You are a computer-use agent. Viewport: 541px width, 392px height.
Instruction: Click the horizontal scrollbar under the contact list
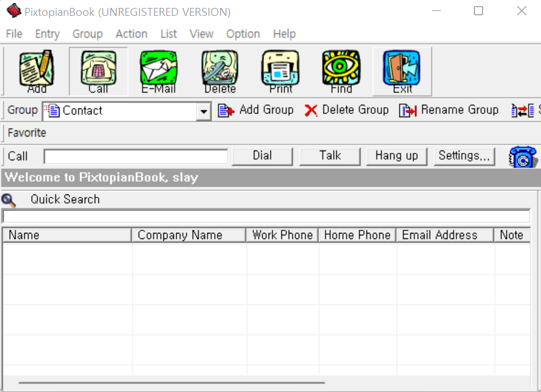click(171, 382)
